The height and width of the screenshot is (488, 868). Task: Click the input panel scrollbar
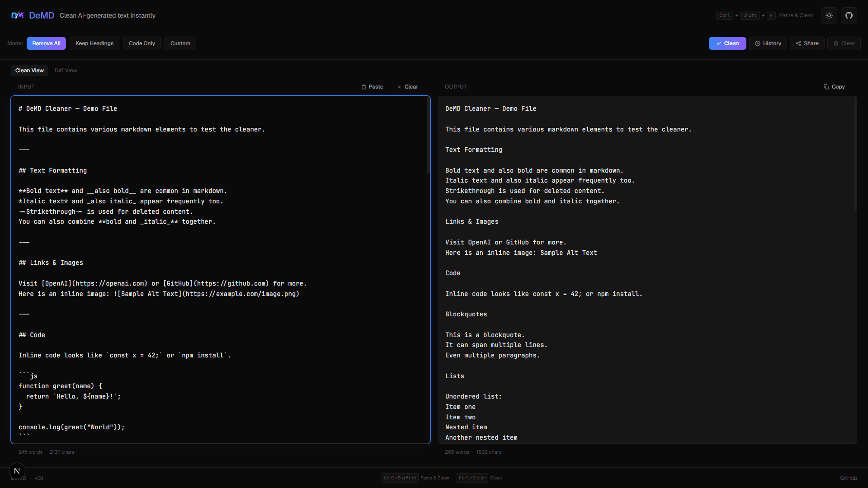[x=429, y=136]
